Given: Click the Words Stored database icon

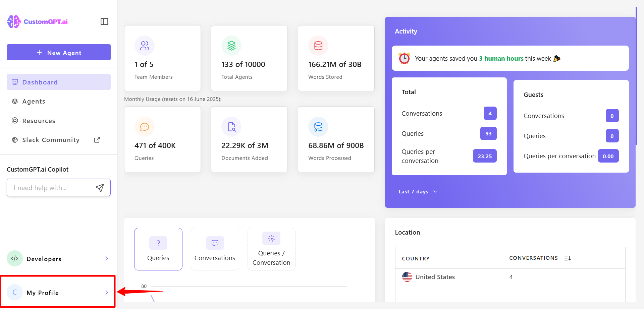Looking at the screenshot, I should (318, 46).
